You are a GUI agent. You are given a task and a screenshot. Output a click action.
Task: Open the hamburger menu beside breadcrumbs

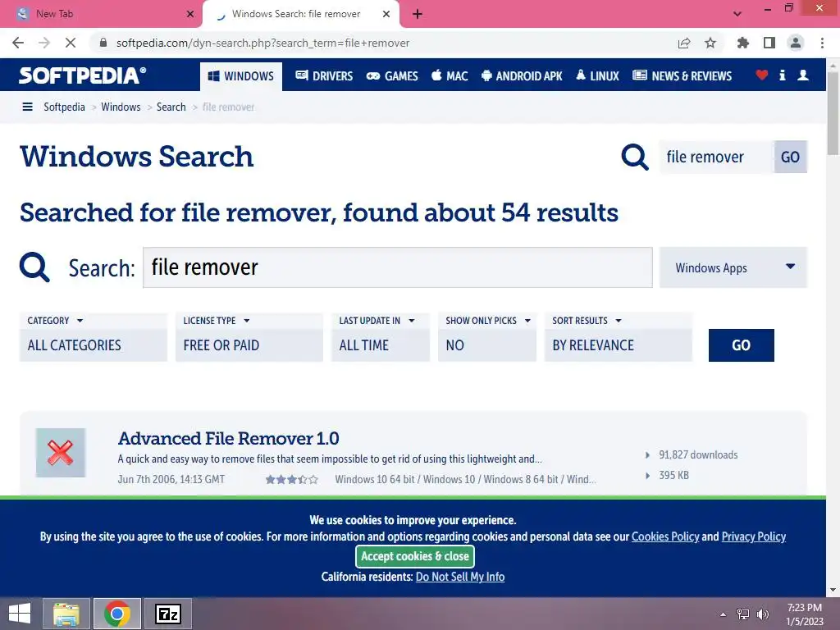[27, 107]
